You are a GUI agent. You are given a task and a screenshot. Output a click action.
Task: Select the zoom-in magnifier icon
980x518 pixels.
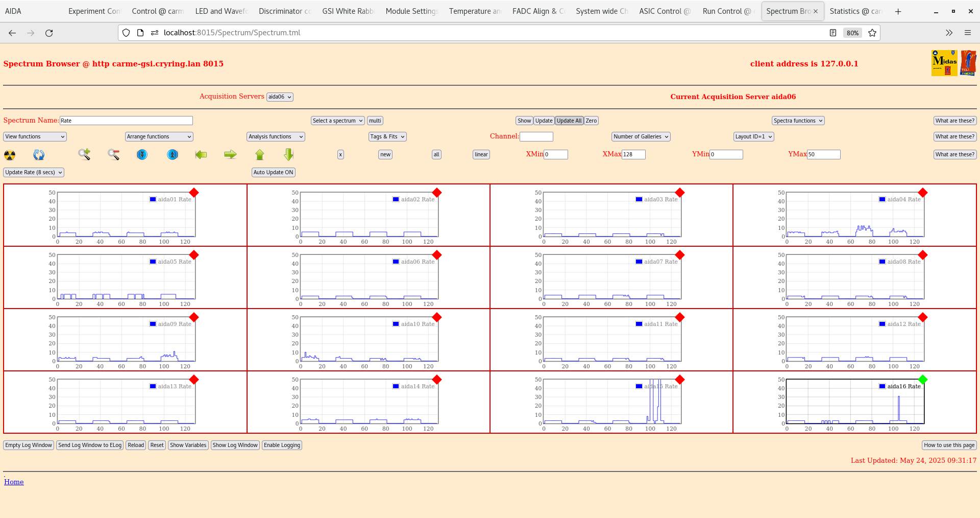[x=84, y=155]
